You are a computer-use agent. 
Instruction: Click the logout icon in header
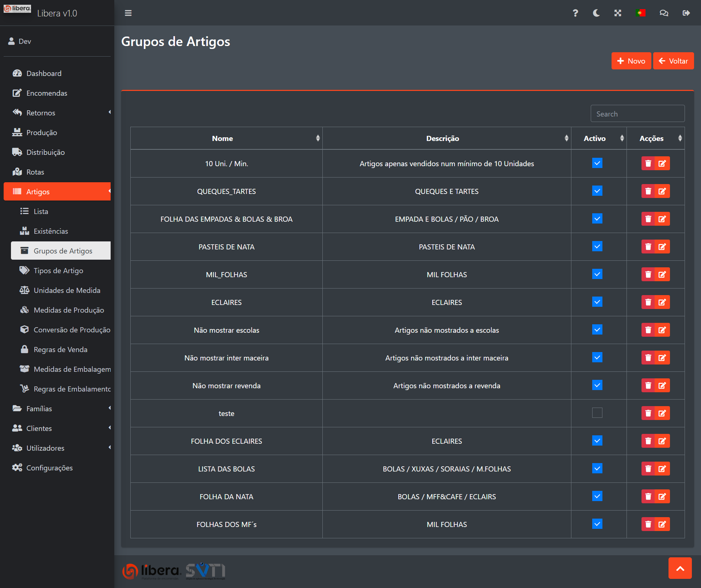tap(686, 13)
